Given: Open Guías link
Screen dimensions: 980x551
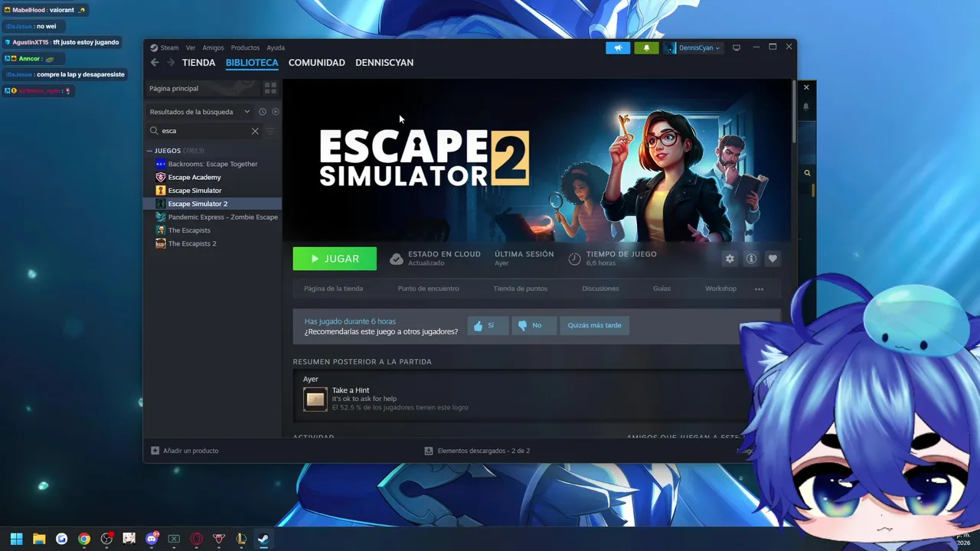Looking at the screenshot, I should coord(661,289).
